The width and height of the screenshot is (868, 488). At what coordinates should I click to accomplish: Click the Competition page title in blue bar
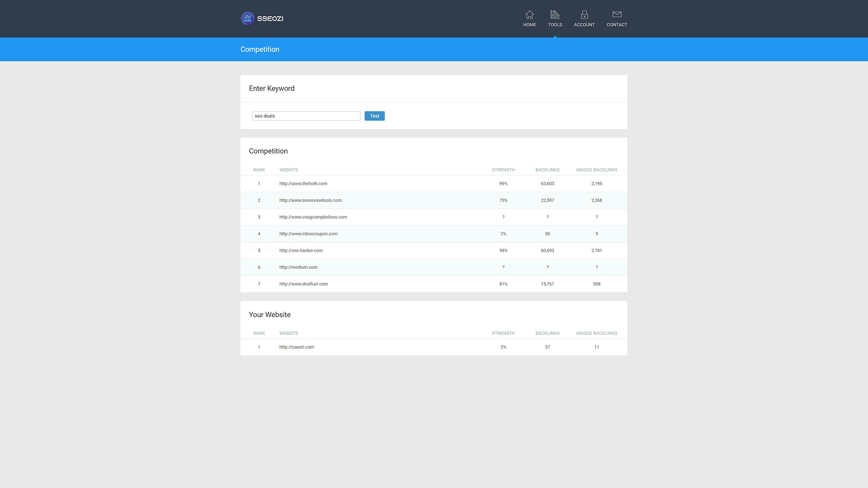coord(260,49)
